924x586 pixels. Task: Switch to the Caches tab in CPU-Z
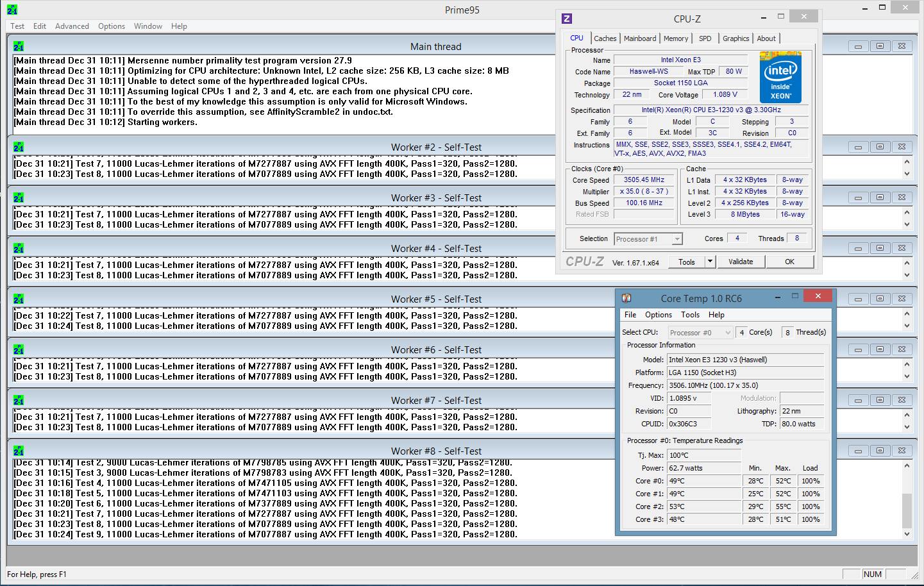coord(605,38)
